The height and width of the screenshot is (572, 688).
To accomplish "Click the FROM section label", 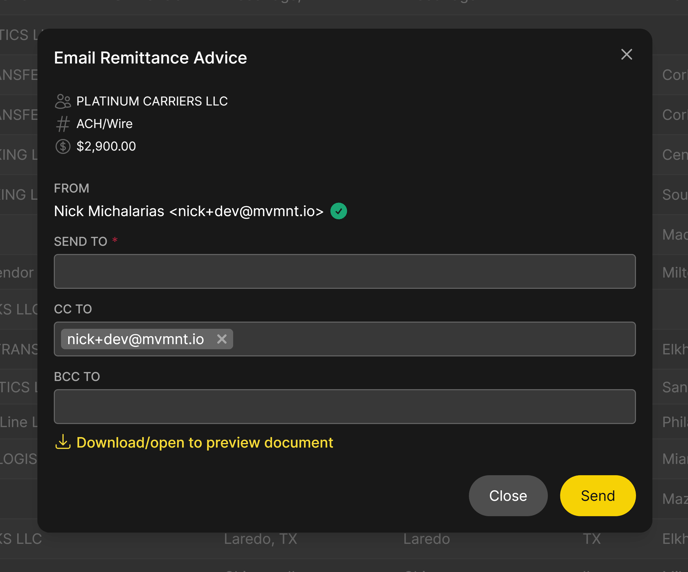I will point(72,189).
